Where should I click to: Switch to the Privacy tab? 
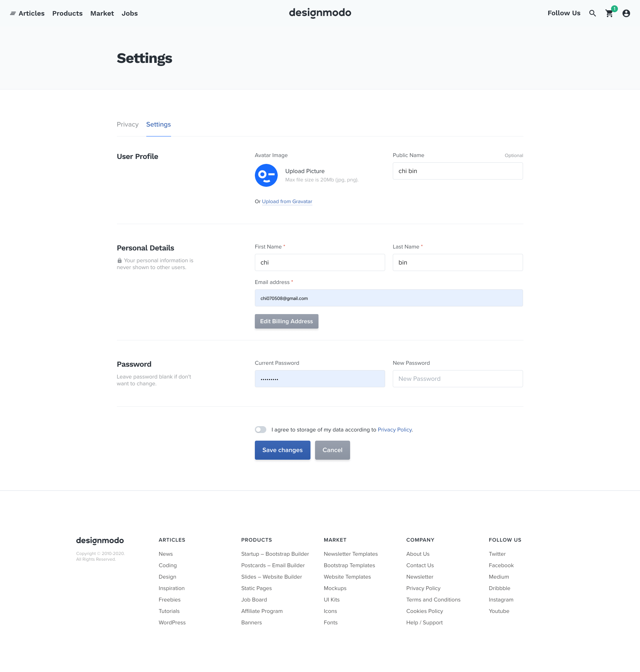pos(128,124)
